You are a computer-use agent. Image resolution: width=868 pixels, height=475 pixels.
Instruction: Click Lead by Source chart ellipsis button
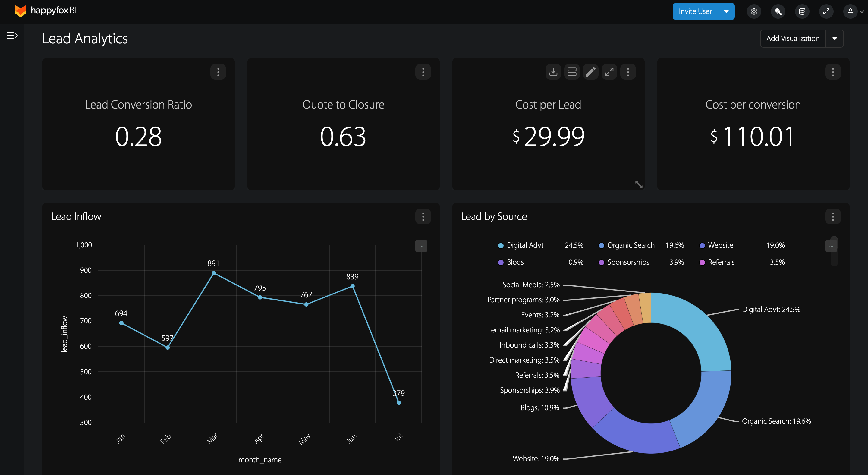[831, 246]
